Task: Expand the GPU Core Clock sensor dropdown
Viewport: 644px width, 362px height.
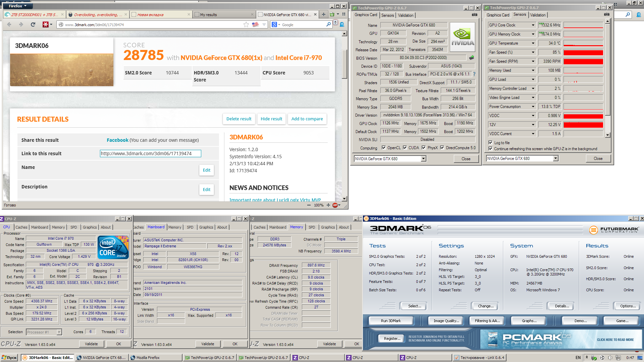Action: [533, 25]
